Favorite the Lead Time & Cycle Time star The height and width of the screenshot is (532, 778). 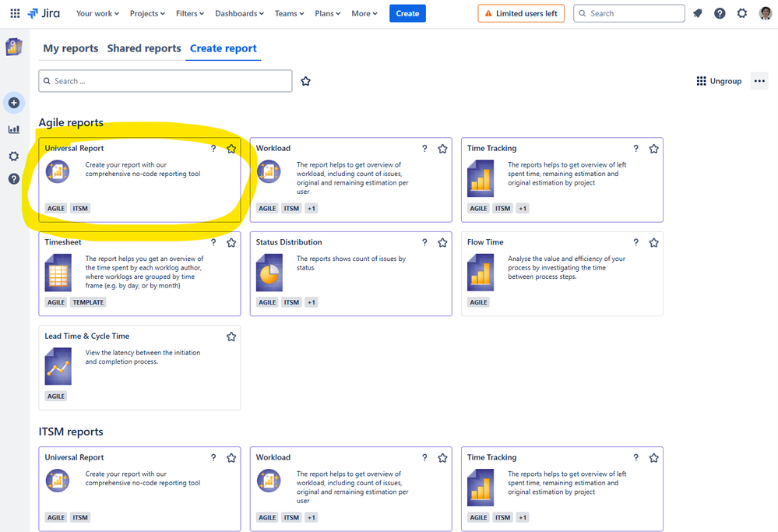pos(231,336)
